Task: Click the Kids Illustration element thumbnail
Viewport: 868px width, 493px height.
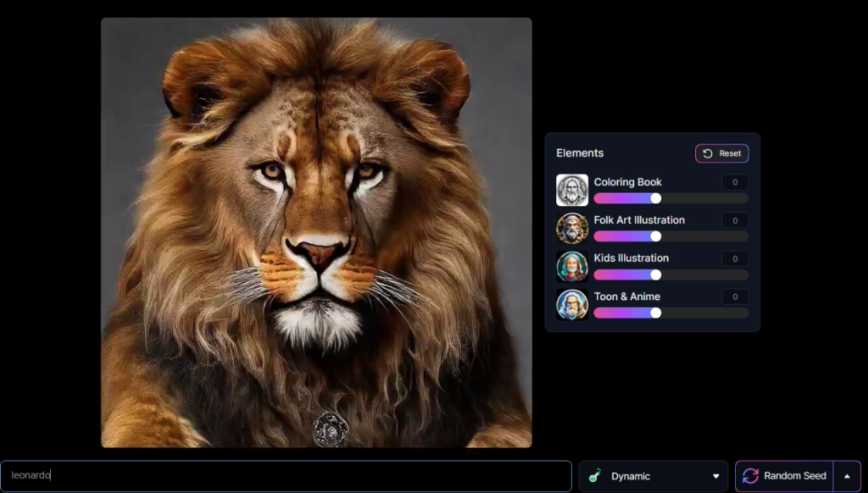Action: [572, 266]
